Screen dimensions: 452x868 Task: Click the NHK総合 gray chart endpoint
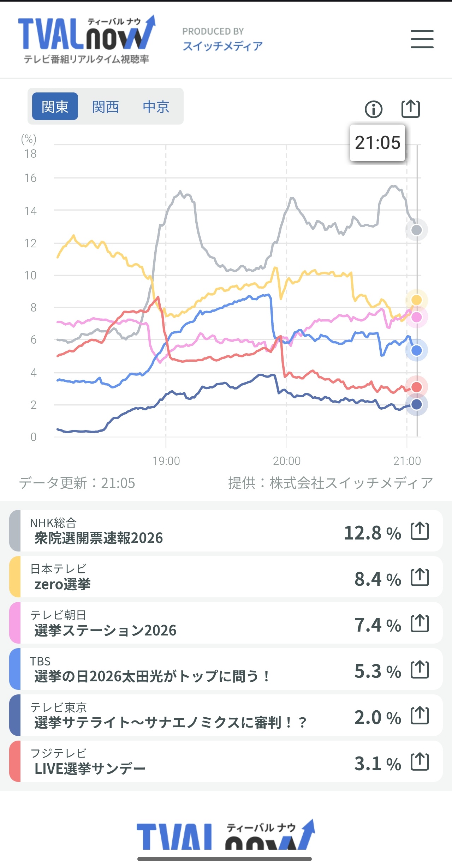coord(417,230)
